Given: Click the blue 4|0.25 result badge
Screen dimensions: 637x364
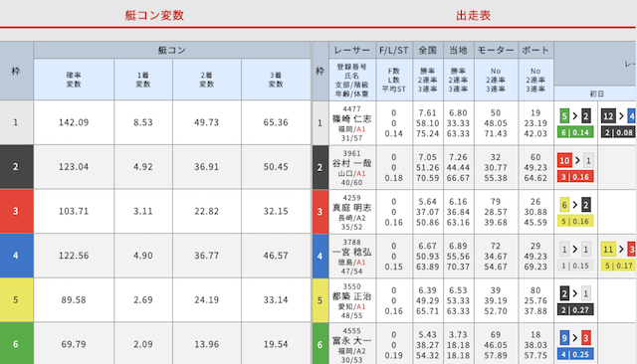Looking at the screenshot, I should [575, 354].
